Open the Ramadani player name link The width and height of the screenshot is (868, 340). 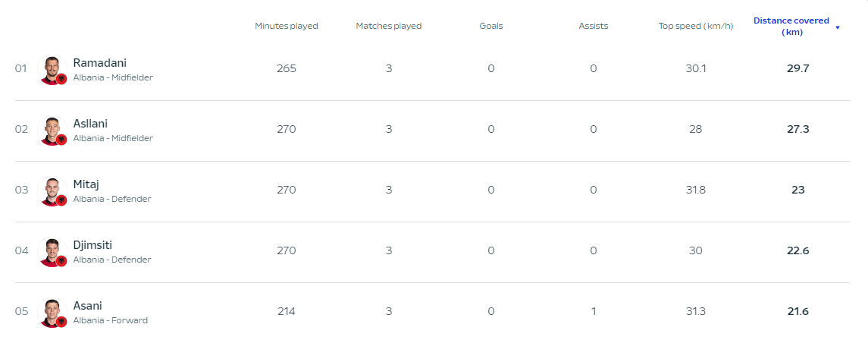(x=99, y=63)
